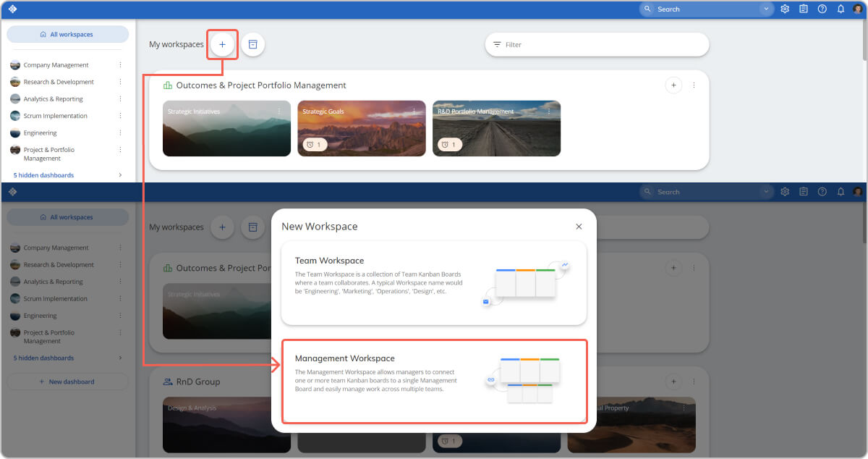
Task: Open the kebab menu next to Engineering workspace
Action: 121,132
